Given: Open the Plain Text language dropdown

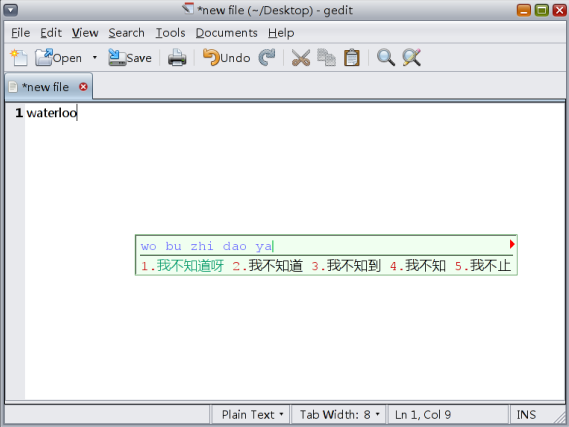Looking at the screenshot, I should 252,415.
